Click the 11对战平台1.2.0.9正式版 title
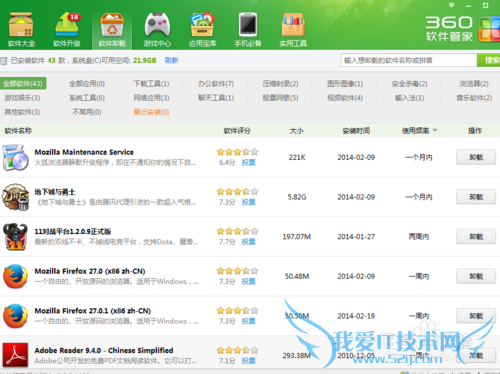The width and height of the screenshot is (500, 374). point(73,231)
